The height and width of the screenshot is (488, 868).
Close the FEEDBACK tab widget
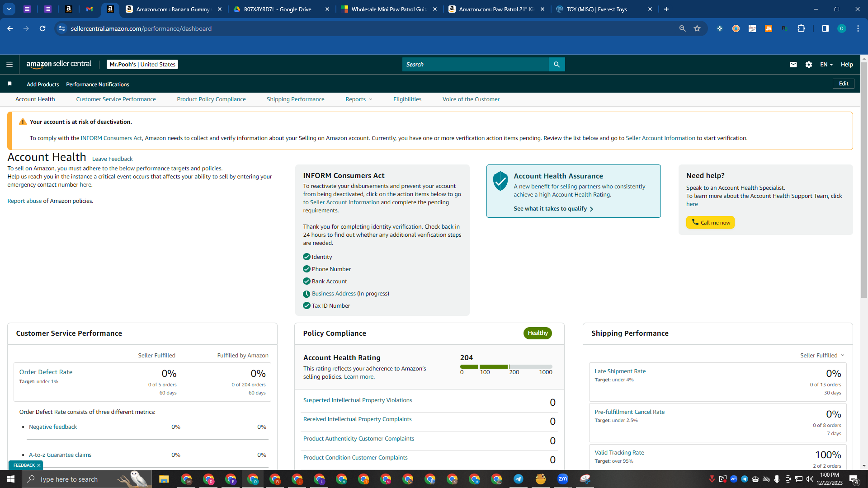tap(39, 465)
